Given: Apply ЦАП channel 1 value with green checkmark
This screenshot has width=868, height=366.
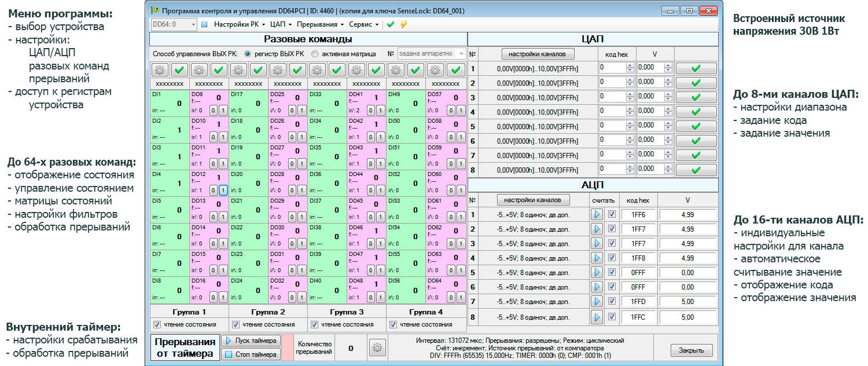Looking at the screenshot, I should click(696, 68).
